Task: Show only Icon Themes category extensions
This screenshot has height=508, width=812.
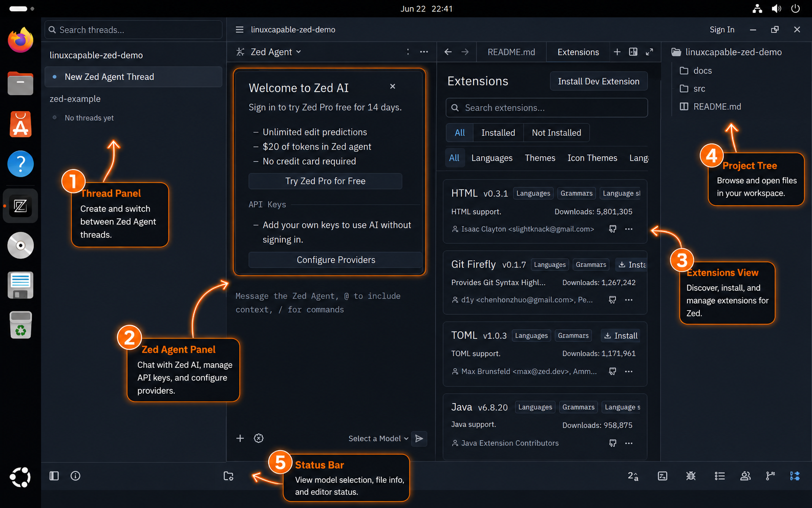Action: [x=592, y=158]
